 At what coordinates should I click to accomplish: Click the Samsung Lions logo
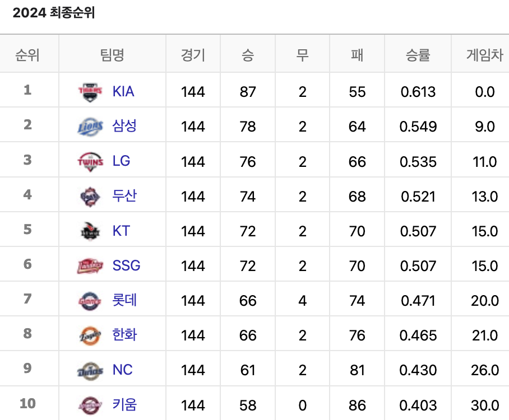90,127
